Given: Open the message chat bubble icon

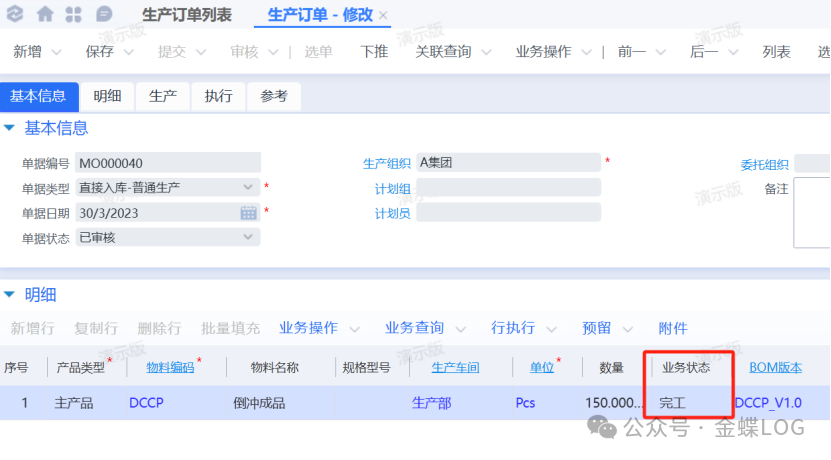Looking at the screenshot, I should pos(104,14).
